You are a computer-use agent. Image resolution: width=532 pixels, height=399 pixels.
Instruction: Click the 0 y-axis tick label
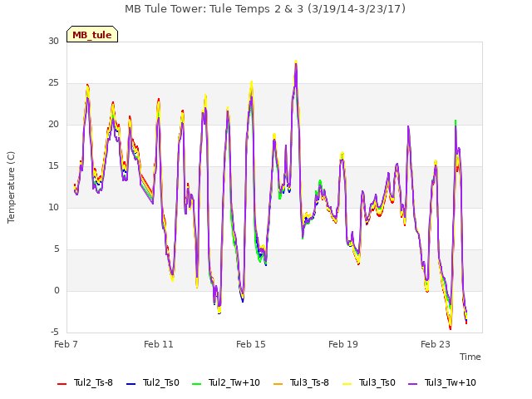coord(57,290)
